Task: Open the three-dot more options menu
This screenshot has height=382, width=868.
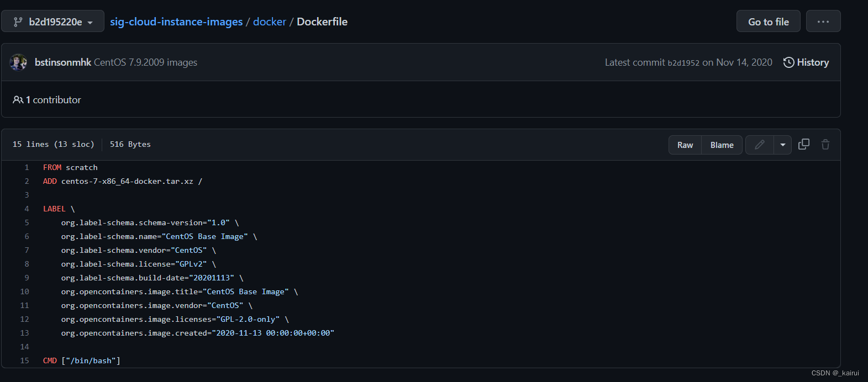Action: click(x=823, y=22)
